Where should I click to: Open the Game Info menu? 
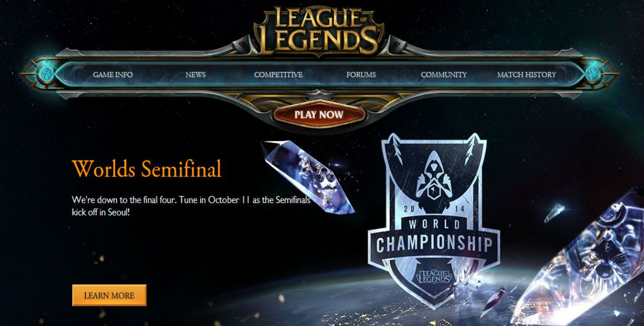(x=113, y=74)
